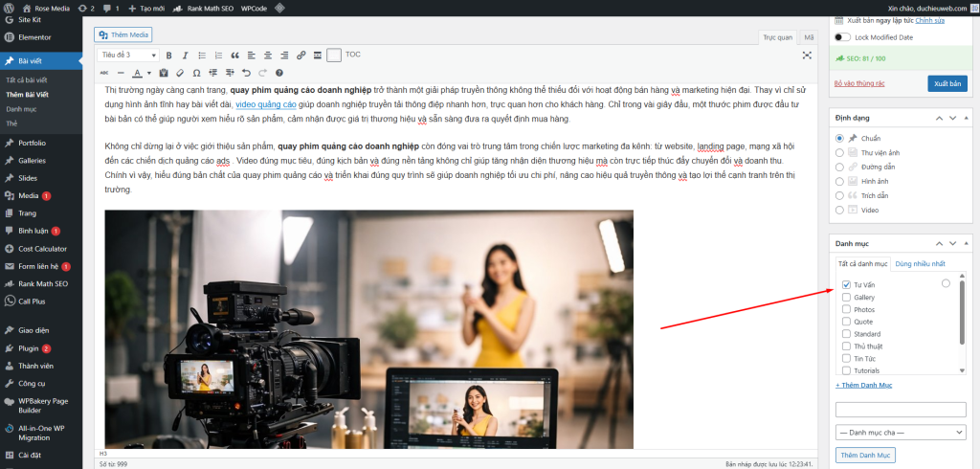Switch to Tất cả danh mục tab
This screenshot has width=980, height=469.
pyautogui.click(x=863, y=264)
